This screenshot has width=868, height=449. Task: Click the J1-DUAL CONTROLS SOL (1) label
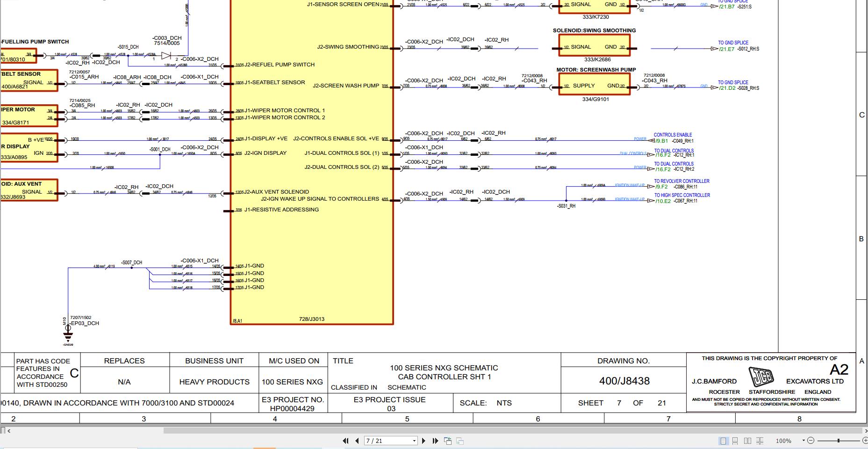[x=342, y=153]
